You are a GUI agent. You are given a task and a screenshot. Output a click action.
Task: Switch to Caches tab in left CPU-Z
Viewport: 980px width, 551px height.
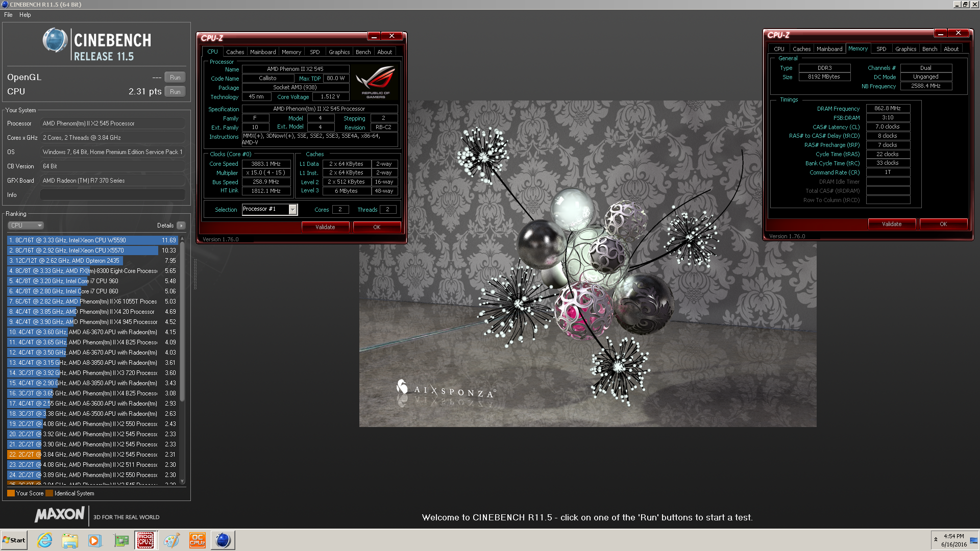(235, 52)
